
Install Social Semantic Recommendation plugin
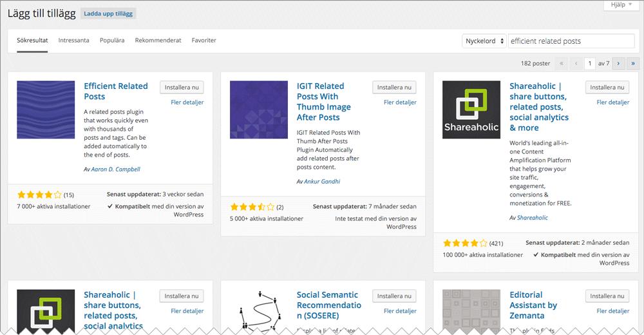pos(394,296)
